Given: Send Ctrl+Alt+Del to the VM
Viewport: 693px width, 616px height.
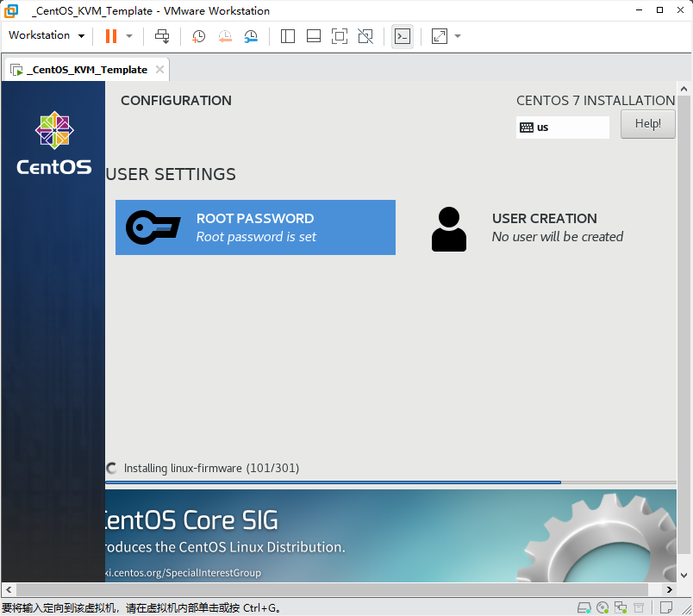Looking at the screenshot, I should point(162,36).
